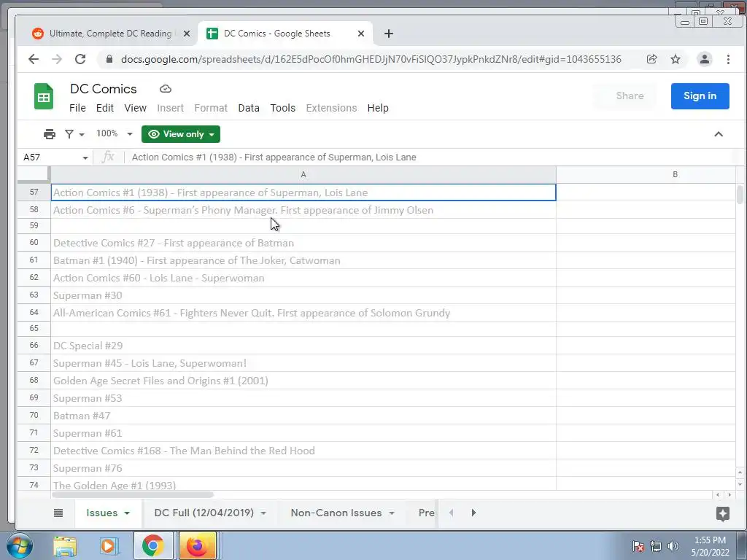
Task: Reload the page
Action: pos(80,59)
